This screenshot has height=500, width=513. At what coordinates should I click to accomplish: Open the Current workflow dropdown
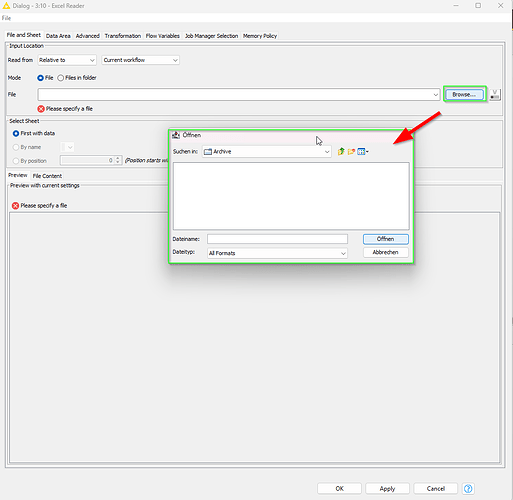pos(140,60)
